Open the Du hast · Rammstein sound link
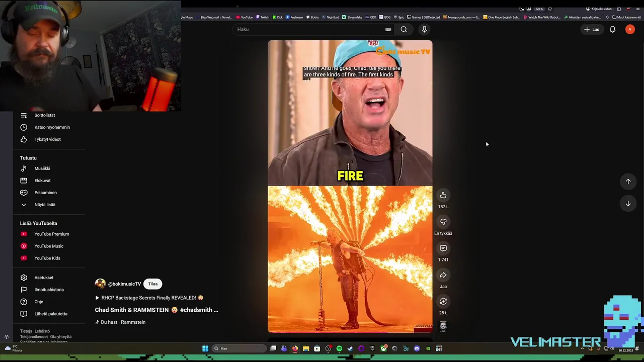The image size is (644, 362). click(120, 322)
